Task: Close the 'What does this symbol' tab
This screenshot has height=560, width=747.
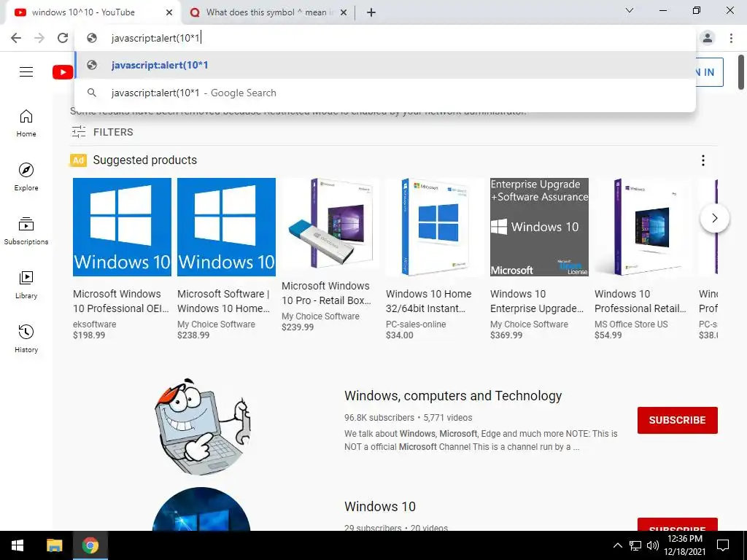Action: pyautogui.click(x=344, y=12)
